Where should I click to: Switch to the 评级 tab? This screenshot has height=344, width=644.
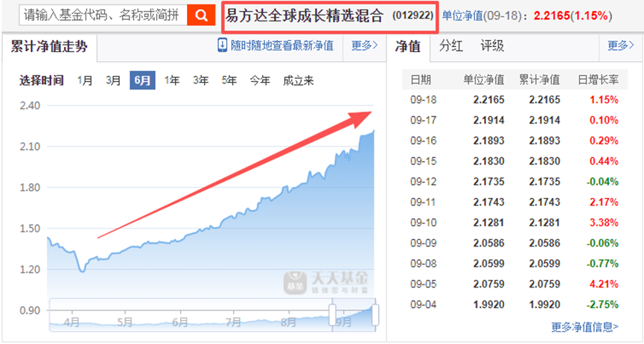click(492, 45)
